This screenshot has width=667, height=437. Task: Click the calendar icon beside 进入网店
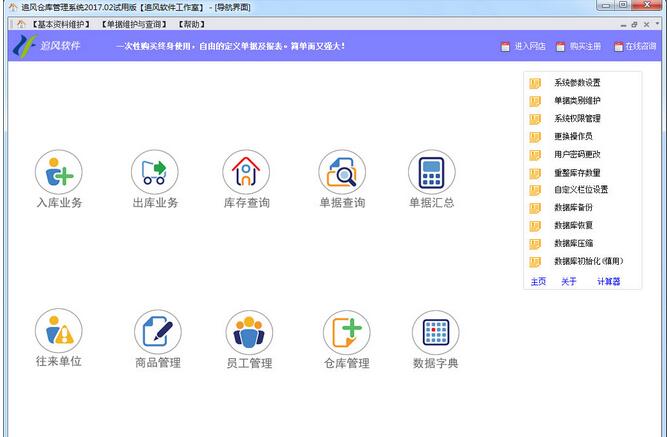[x=505, y=46]
